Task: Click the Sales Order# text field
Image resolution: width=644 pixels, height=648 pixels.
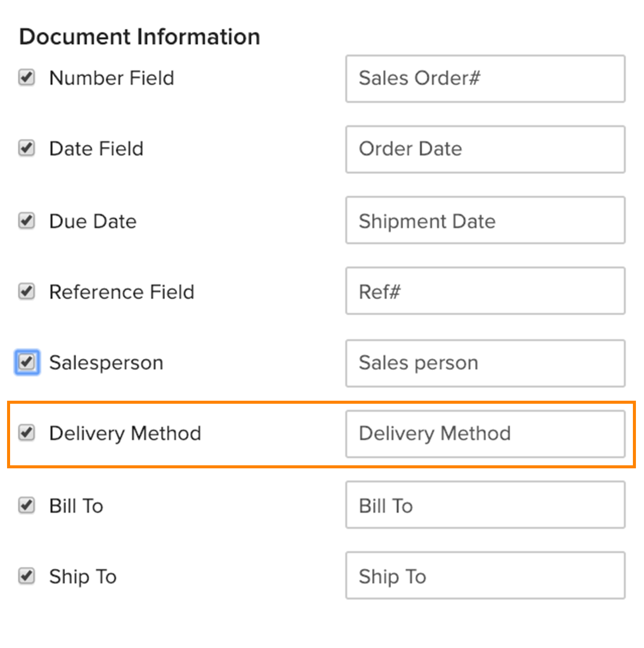Action: coord(485,79)
